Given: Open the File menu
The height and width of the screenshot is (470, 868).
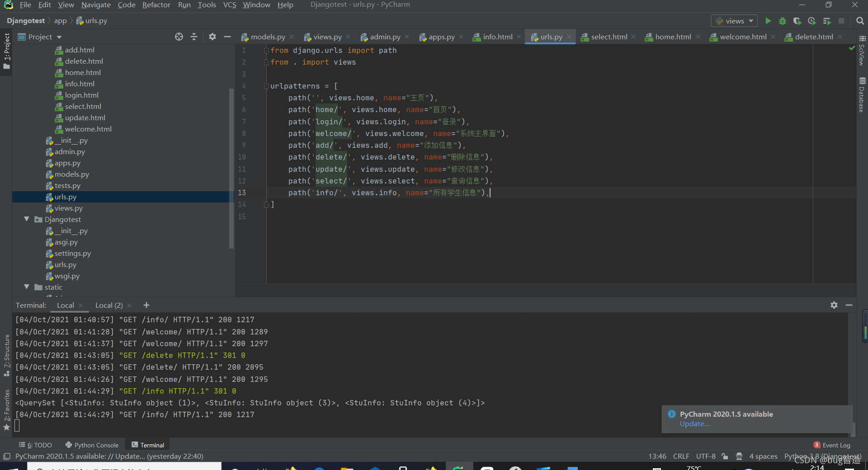Looking at the screenshot, I should 25,5.
